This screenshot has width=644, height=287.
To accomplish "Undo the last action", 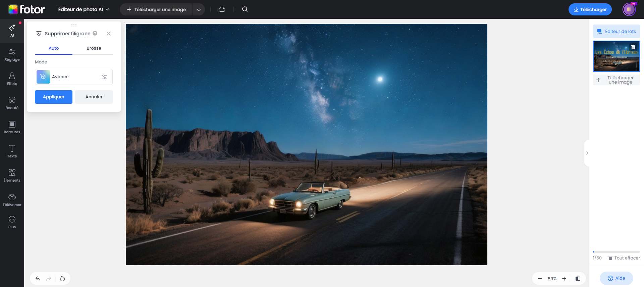I will click(x=38, y=279).
